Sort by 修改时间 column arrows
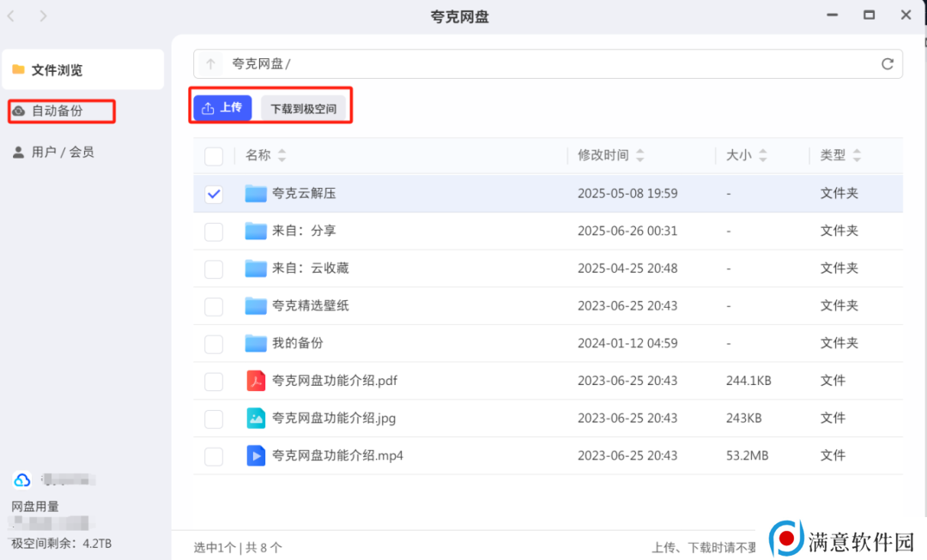 coord(639,155)
